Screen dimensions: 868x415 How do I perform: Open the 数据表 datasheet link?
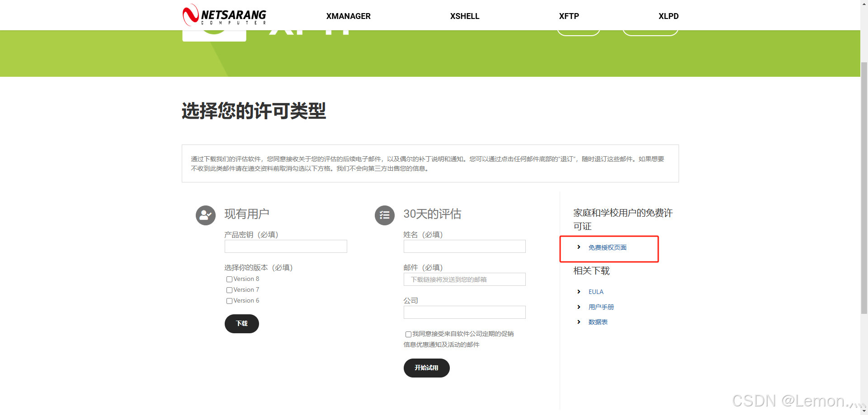(598, 322)
